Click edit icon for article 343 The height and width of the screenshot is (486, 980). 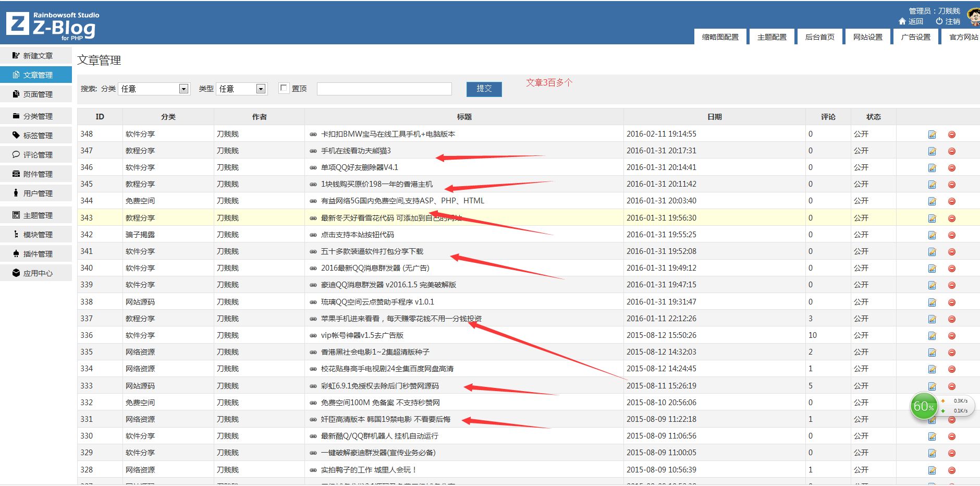coord(932,218)
